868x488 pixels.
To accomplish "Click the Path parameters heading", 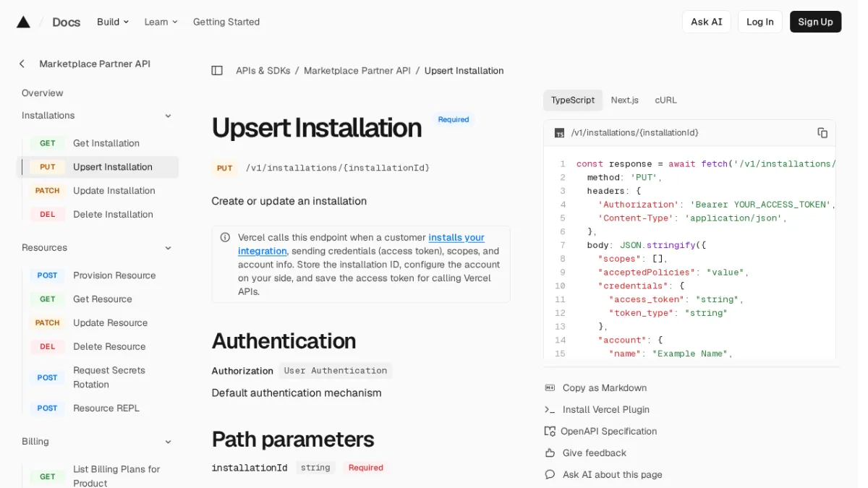I will tap(293, 440).
